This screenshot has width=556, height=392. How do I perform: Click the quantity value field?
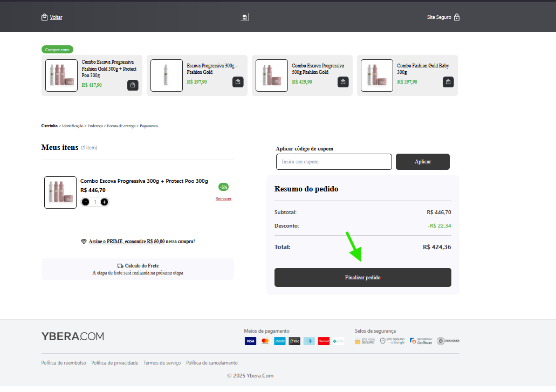coord(95,202)
